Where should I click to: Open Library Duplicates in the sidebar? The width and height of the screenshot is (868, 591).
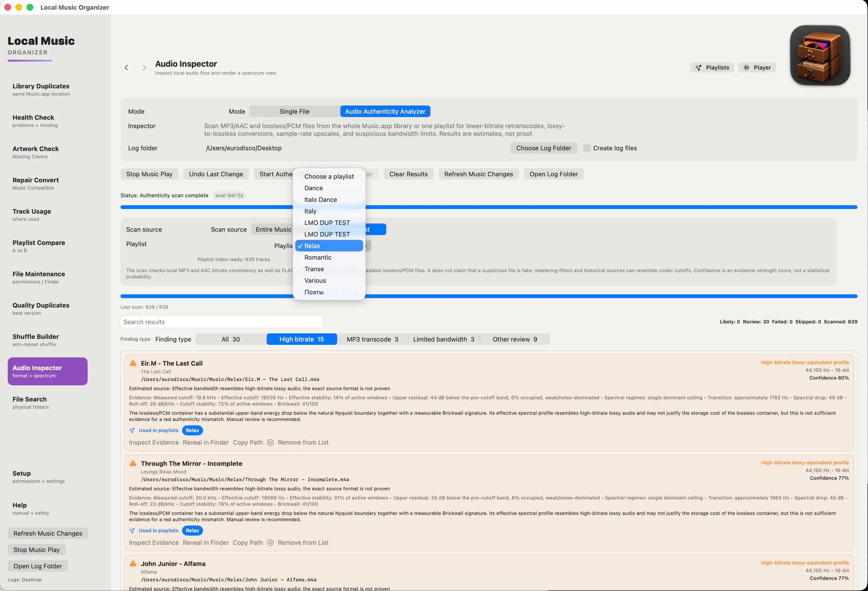coord(47,90)
